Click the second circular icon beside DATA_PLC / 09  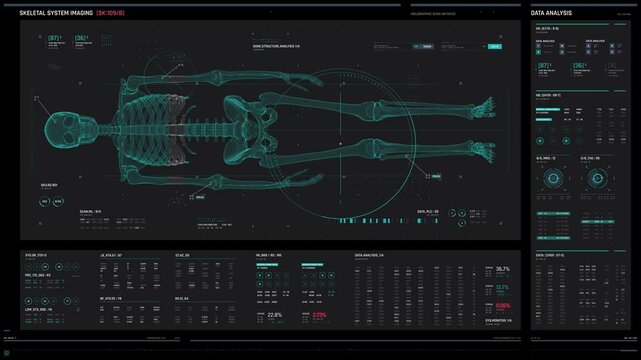pyautogui.click(x=462, y=213)
